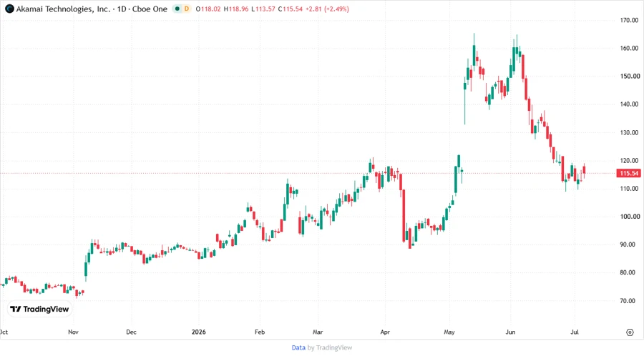
Task: Click the open value O118.02
Action: coord(208,9)
